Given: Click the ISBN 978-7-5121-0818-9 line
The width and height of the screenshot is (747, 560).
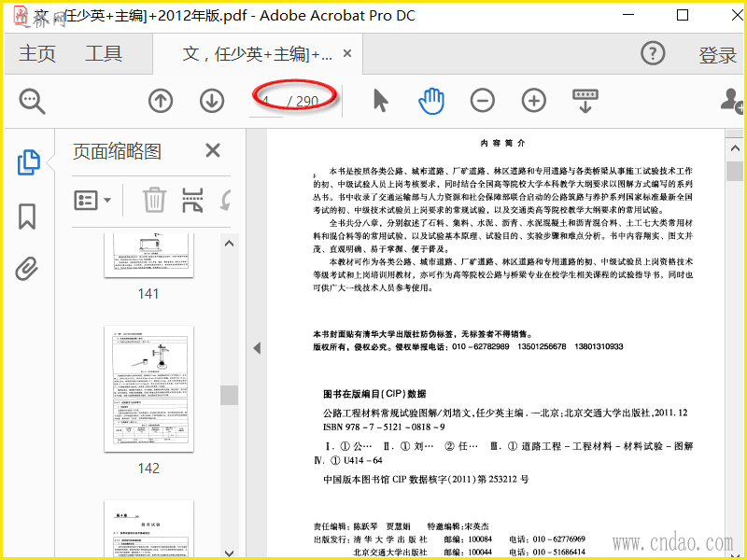Looking at the screenshot, I should [384, 427].
